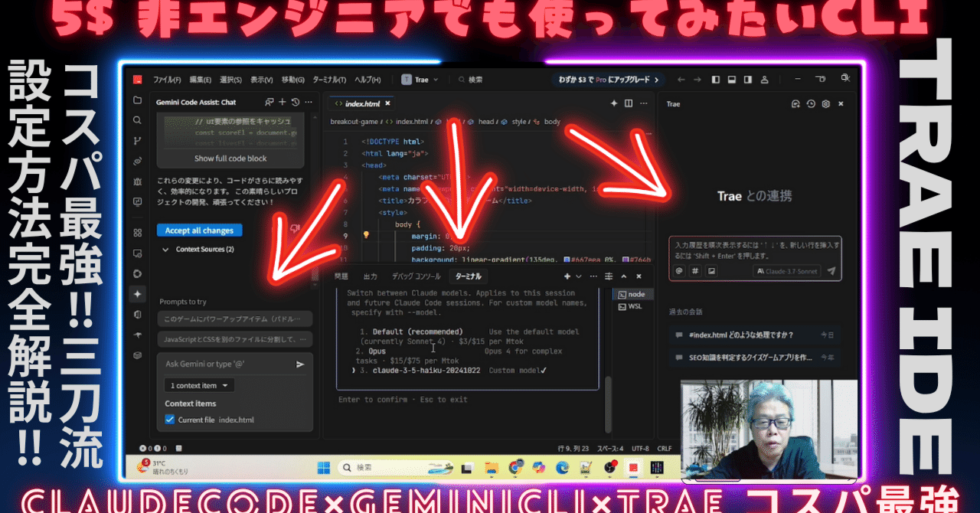Create a new terminal with the plus icon

pyautogui.click(x=566, y=276)
